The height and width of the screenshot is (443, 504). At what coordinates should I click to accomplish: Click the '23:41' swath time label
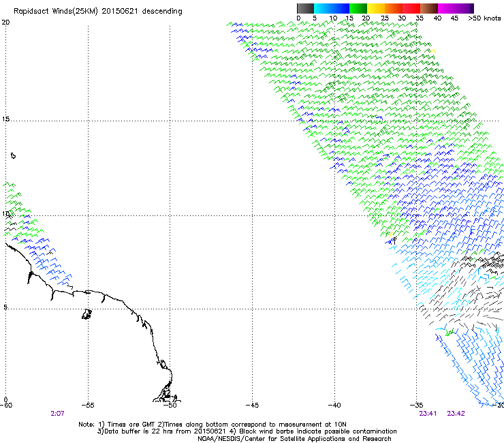(428, 414)
